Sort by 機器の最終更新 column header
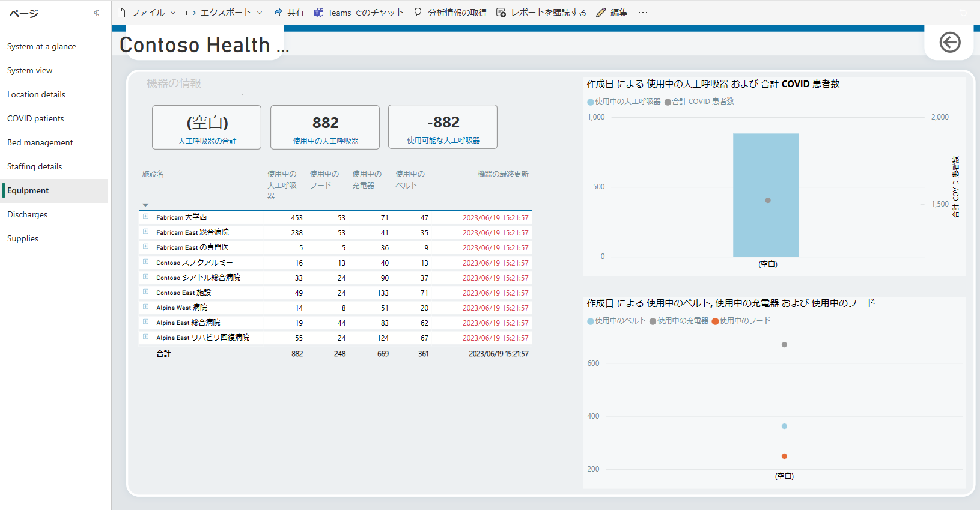 [x=503, y=174]
